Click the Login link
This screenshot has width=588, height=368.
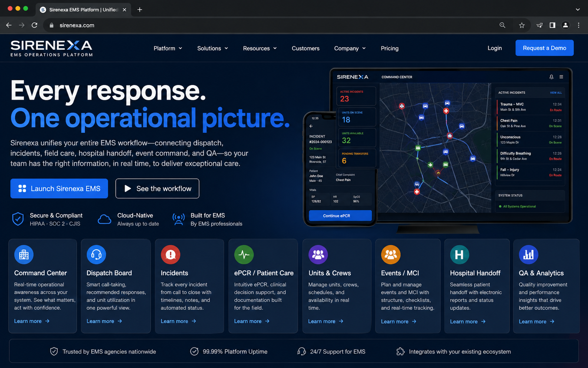[495, 48]
